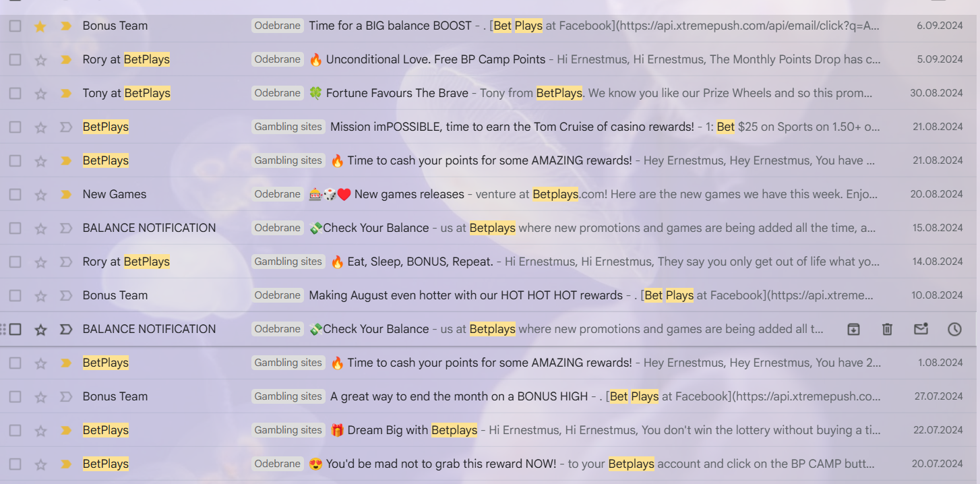Check the box for 'You'd be mad' email

[x=15, y=464]
